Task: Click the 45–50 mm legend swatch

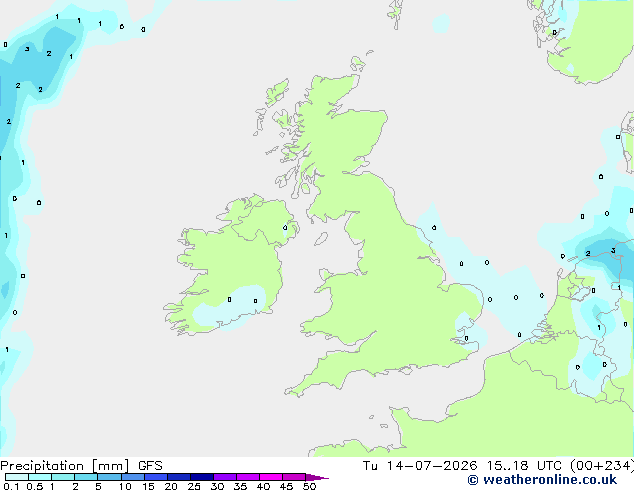Action: click(x=294, y=477)
